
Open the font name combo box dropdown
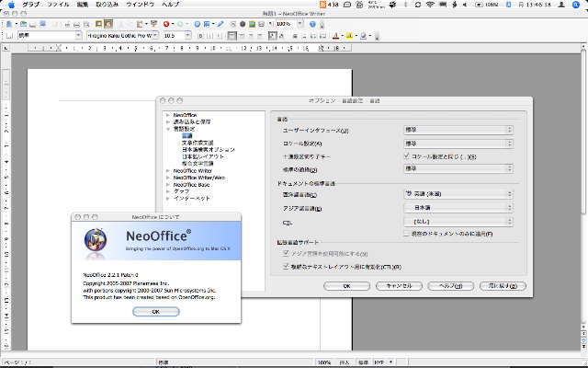(x=155, y=35)
